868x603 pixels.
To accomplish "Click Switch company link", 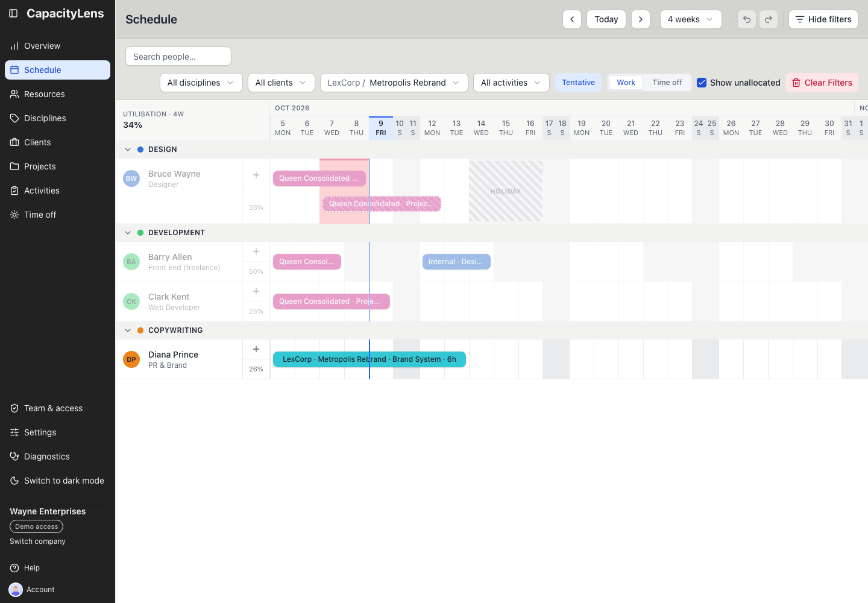I will pos(37,541).
